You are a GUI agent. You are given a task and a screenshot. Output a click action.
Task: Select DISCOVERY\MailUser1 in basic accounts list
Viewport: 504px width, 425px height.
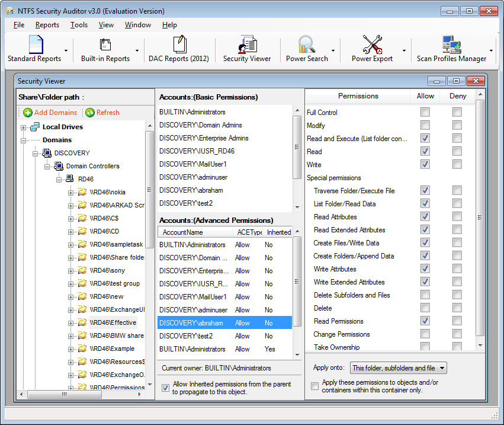point(192,164)
